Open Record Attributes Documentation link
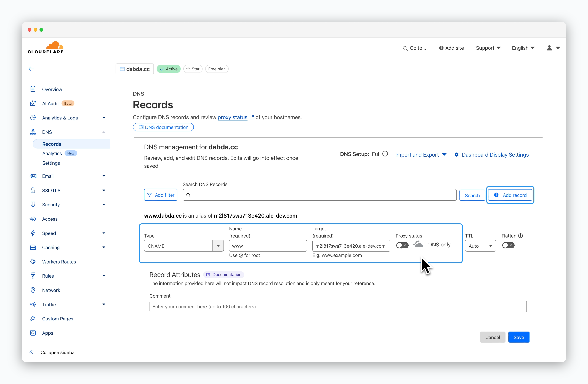Screen dimensions: 588x384 pyautogui.click(x=224, y=275)
